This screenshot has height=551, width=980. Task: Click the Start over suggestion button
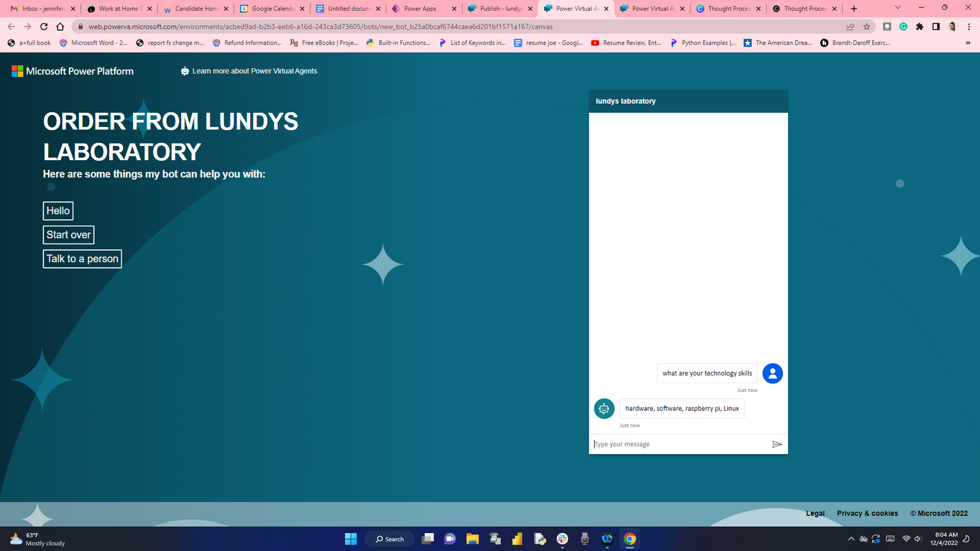click(x=68, y=235)
